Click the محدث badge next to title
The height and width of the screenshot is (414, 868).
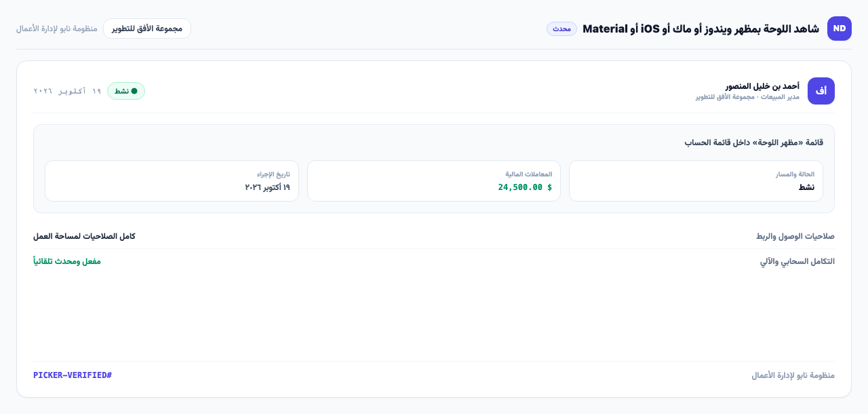561,29
